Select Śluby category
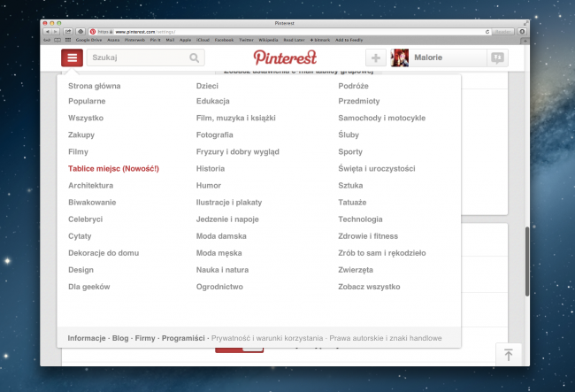The image size is (575, 392). click(349, 135)
